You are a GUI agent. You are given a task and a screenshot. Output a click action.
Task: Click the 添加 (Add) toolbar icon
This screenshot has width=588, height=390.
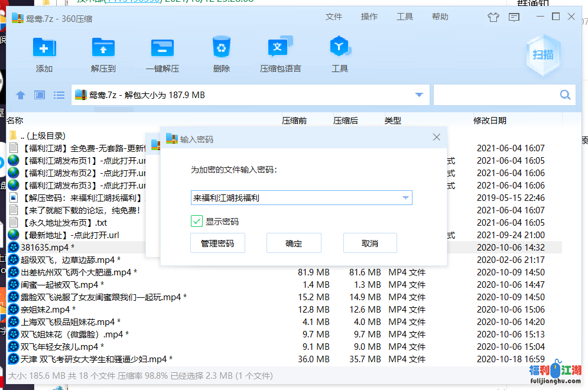44,48
